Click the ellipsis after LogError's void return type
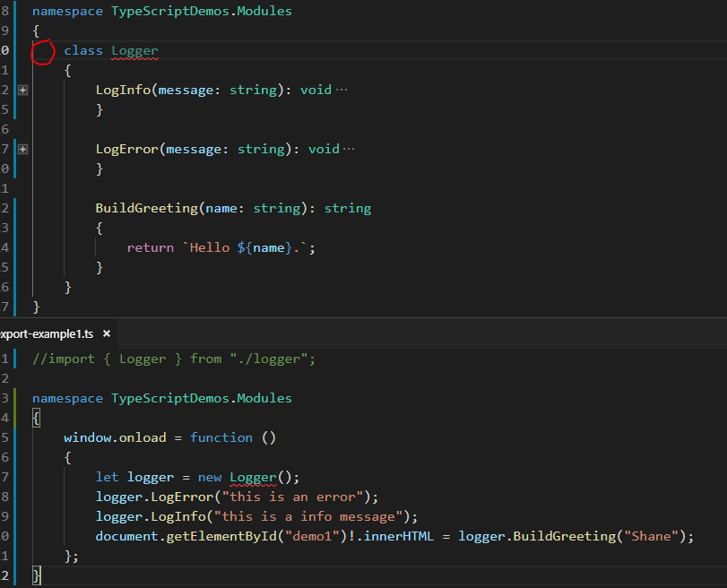 point(348,149)
